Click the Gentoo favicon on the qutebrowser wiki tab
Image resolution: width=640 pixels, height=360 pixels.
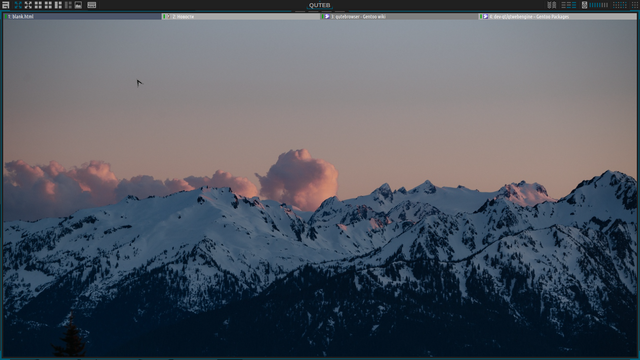coord(327,17)
